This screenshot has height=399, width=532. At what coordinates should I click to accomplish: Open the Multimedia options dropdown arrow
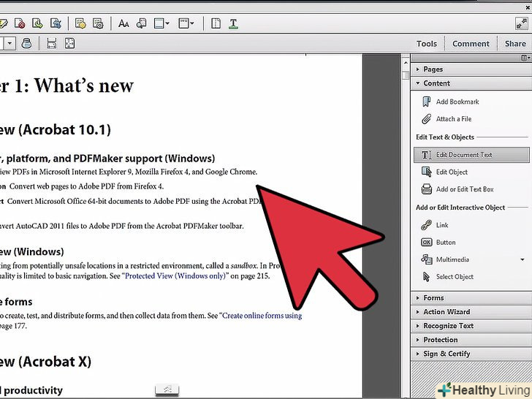522,259
